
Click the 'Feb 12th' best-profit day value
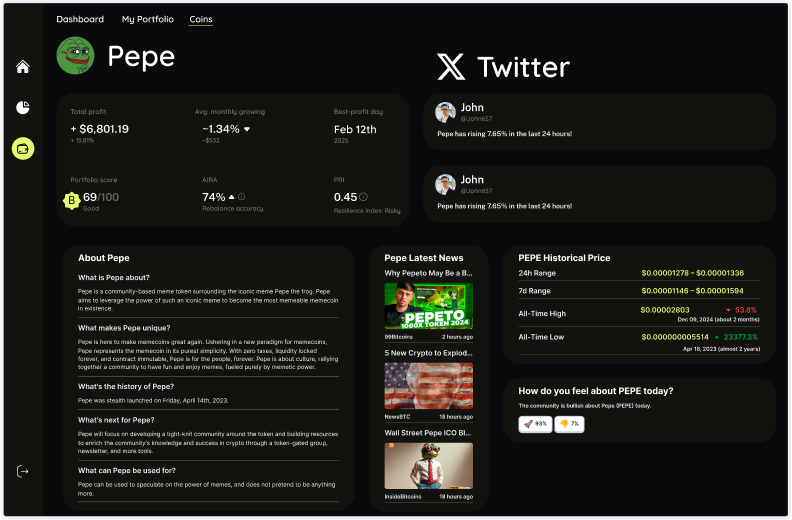355,129
